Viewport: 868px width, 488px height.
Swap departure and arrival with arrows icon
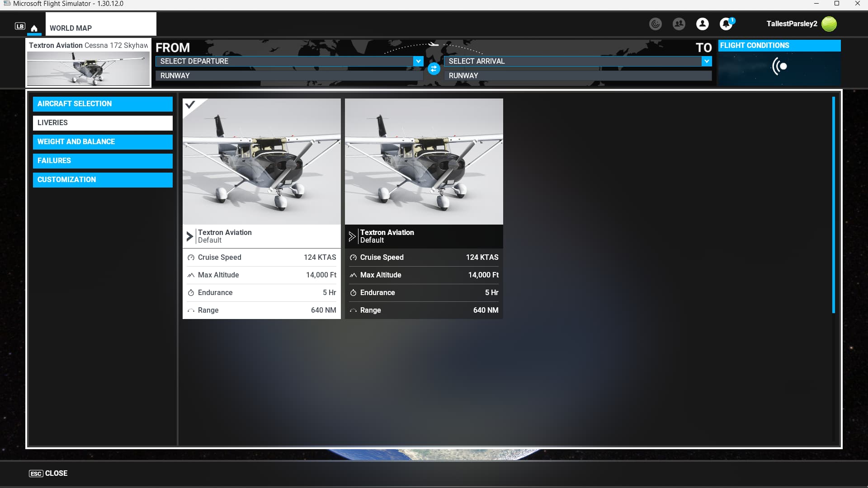[434, 69]
